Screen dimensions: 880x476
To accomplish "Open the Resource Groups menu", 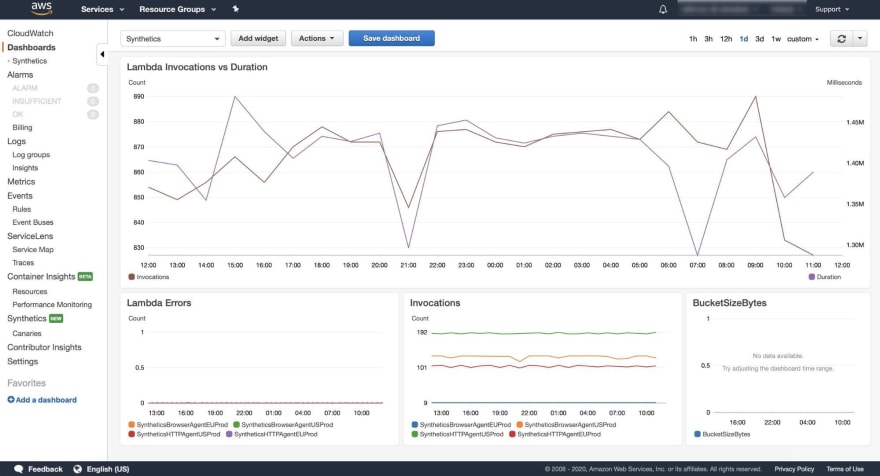I will coord(177,9).
